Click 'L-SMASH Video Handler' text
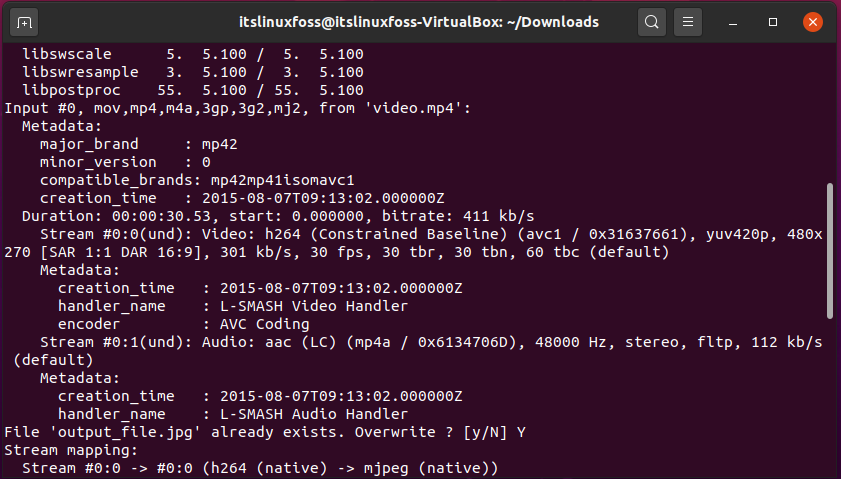841x479 pixels. (x=314, y=306)
